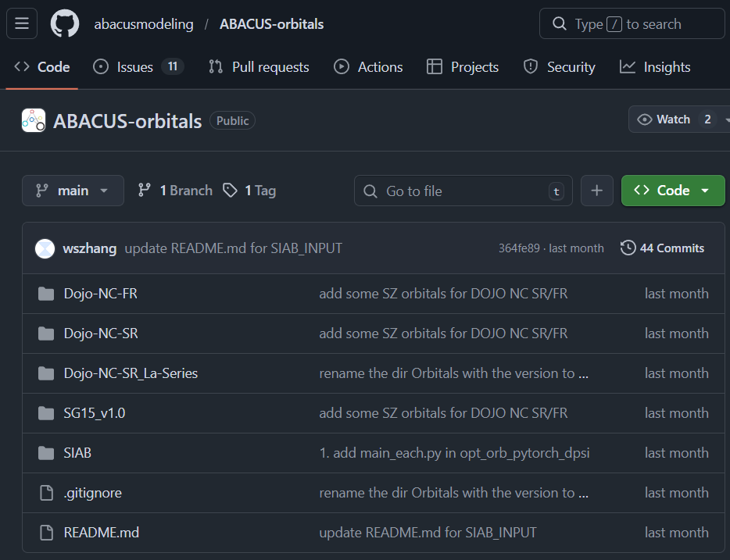Expand the main branch dropdown
This screenshot has height=560, width=730.
73,191
